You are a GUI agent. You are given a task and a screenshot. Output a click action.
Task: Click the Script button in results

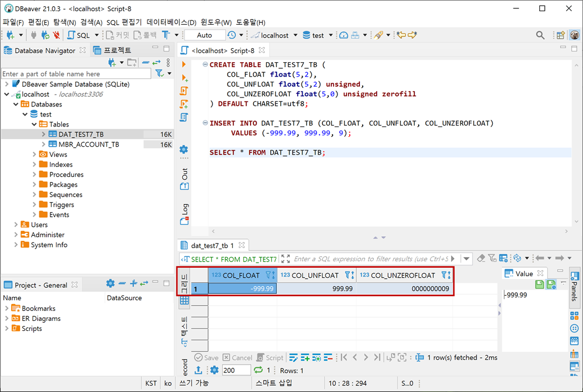tap(270, 358)
